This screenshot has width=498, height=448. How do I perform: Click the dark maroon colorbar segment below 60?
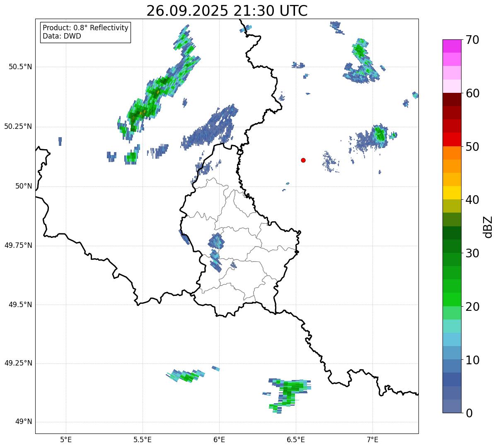point(452,99)
